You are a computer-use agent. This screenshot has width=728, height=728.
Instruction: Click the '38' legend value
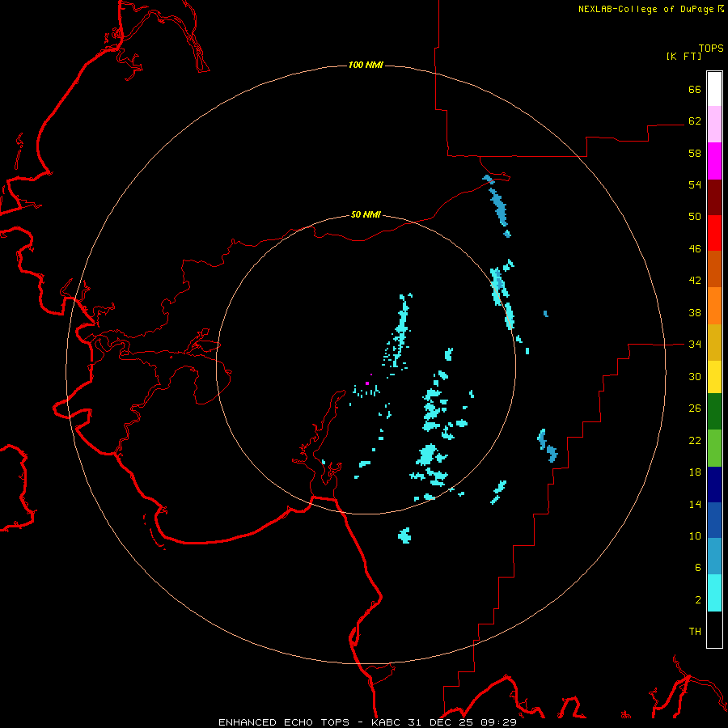[x=695, y=313]
